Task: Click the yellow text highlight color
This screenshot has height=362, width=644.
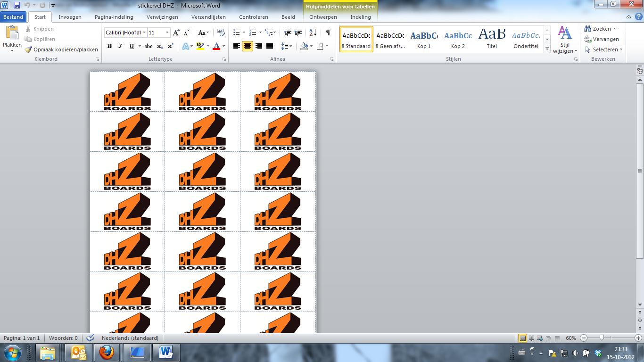Action: coord(200,46)
